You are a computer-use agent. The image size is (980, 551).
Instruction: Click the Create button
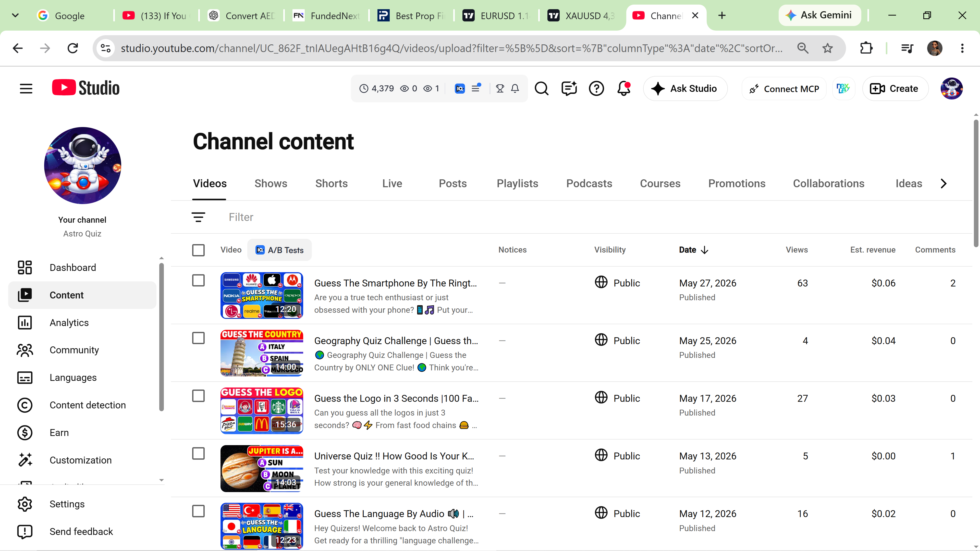tap(895, 89)
